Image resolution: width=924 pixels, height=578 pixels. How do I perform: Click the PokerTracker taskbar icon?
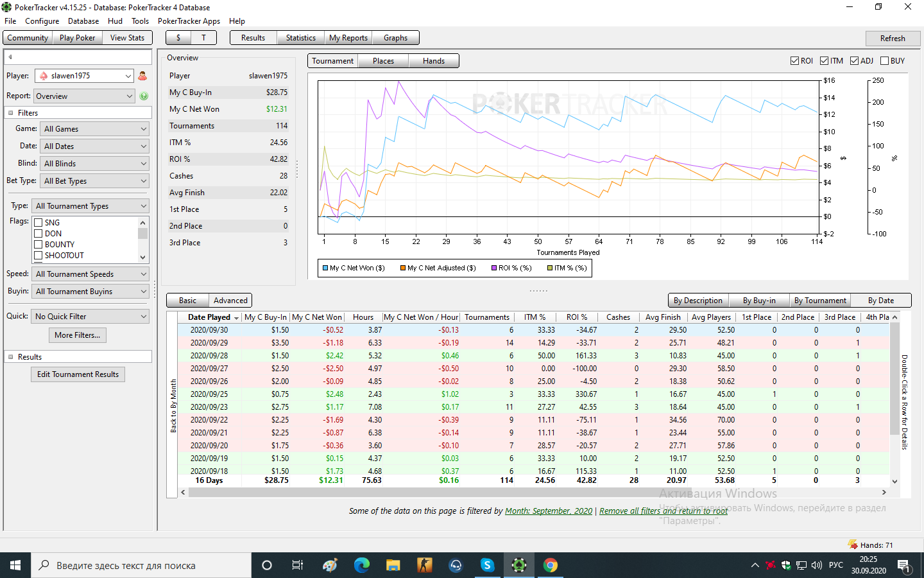pyautogui.click(x=519, y=565)
